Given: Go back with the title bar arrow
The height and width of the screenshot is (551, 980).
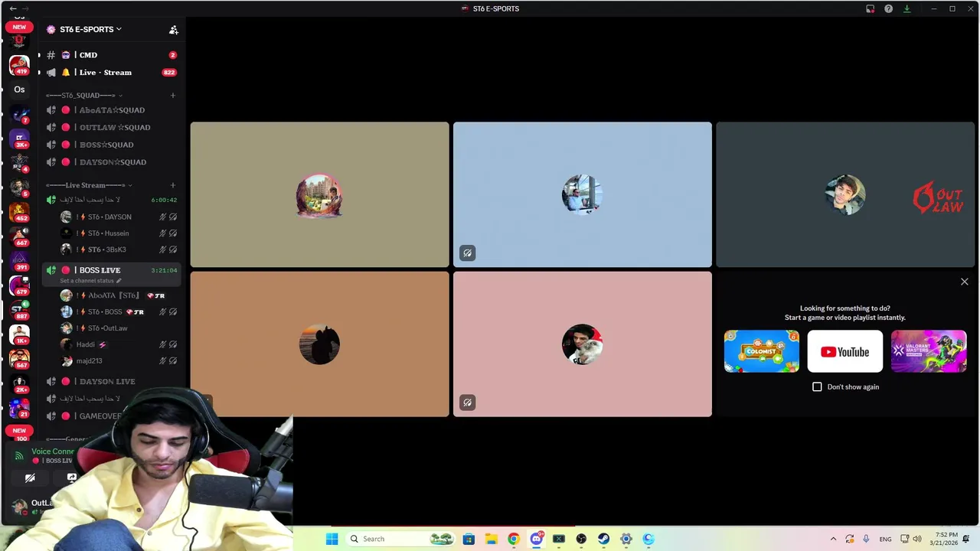Looking at the screenshot, I should coord(12,8).
